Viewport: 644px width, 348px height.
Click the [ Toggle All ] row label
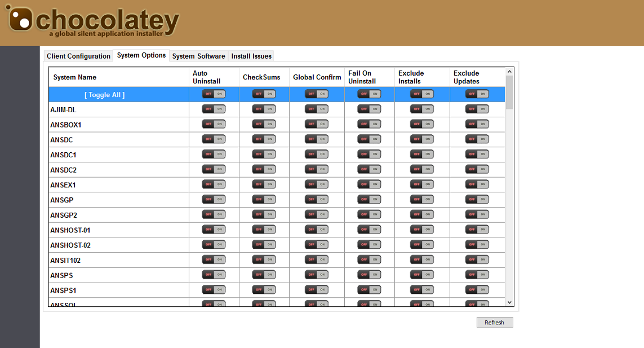click(105, 95)
